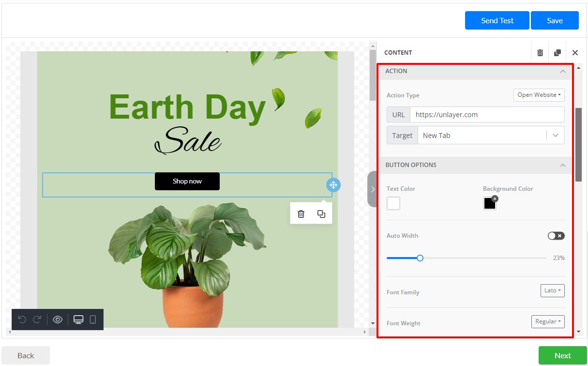This screenshot has width=588, height=366.
Task: Open the Action Type dropdown
Action: click(x=539, y=95)
